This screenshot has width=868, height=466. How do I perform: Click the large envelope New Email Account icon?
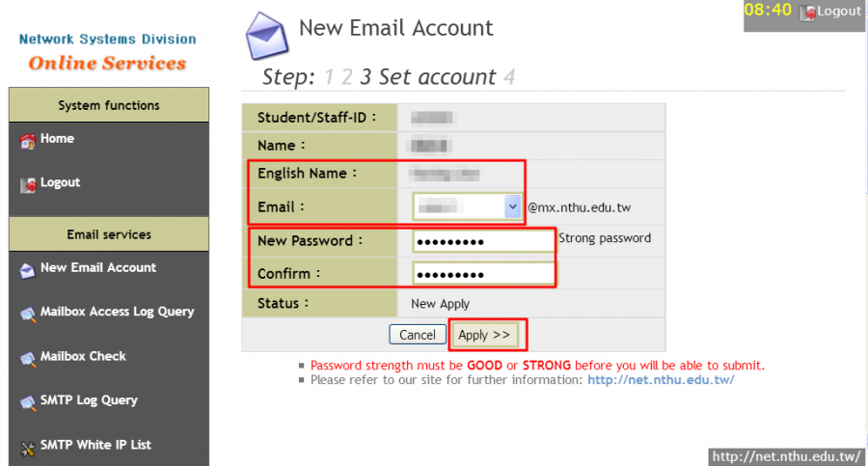pyautogui.click(x=267, y=36)
